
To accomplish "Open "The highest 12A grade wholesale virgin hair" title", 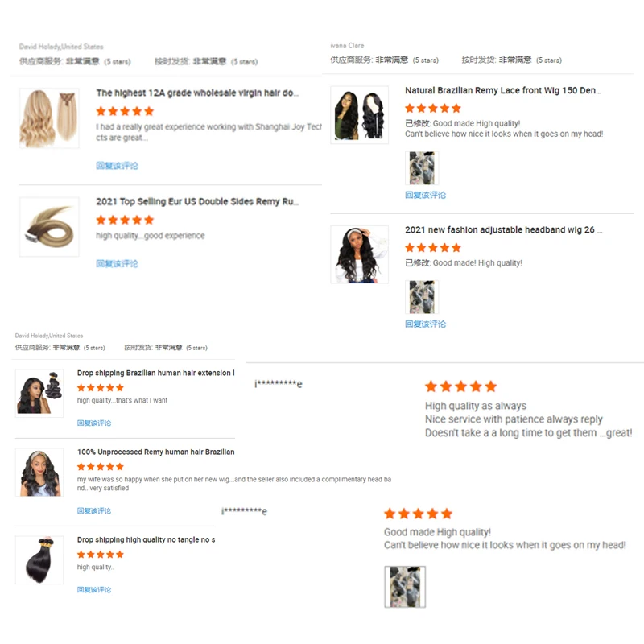I will click(x=197, y=93).
